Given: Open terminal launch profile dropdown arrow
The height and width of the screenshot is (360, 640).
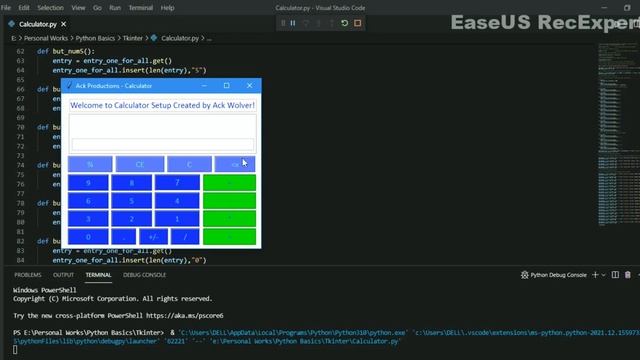Looking at the screenshot, I should (x=604, y=275).
